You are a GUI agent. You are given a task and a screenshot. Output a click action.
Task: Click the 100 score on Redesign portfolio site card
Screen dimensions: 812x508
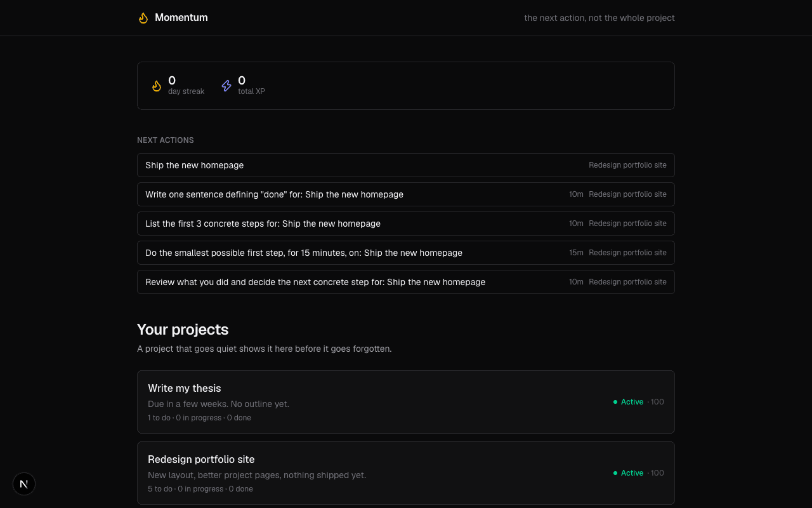pos(657,473)
